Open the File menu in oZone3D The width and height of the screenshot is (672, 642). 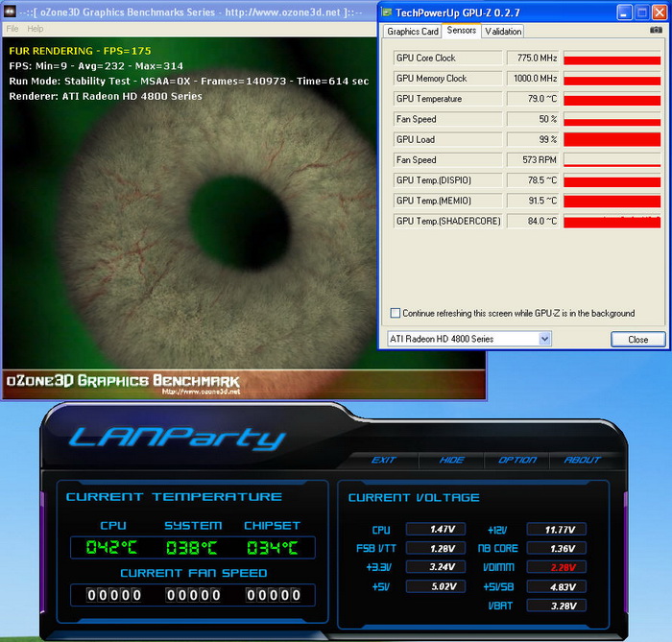point(12,29)
